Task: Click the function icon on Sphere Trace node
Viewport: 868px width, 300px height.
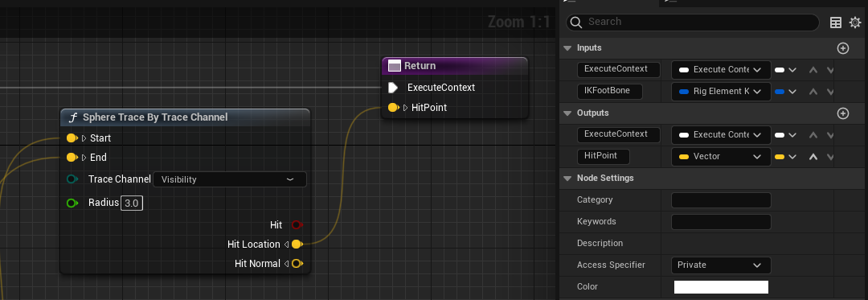Action: [72, 117]
